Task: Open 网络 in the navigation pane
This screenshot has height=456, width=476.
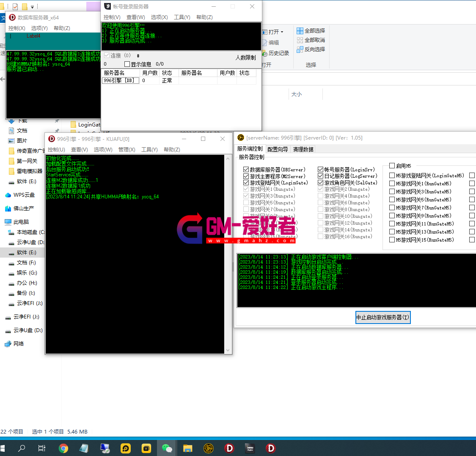Action: coord(19,343)
